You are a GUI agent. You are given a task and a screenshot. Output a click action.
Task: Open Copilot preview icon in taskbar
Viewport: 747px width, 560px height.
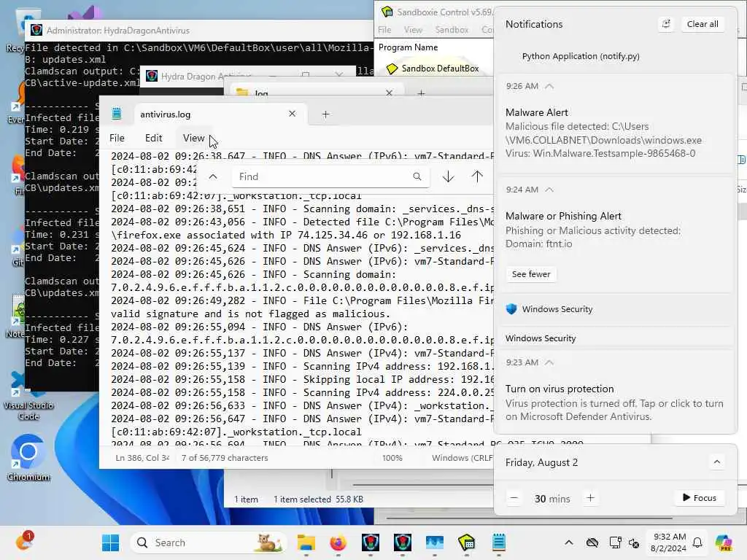(x=724, y=542)
